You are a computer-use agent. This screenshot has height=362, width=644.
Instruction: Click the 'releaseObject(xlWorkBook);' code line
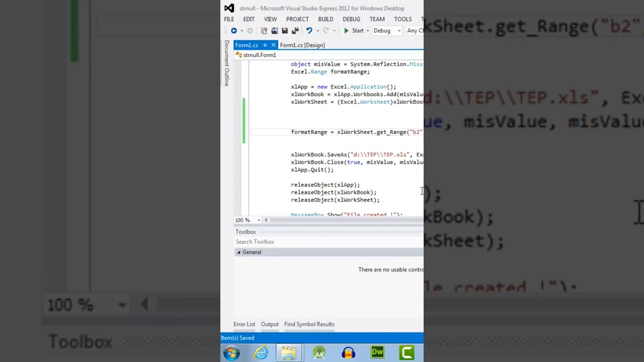point(333,193)
